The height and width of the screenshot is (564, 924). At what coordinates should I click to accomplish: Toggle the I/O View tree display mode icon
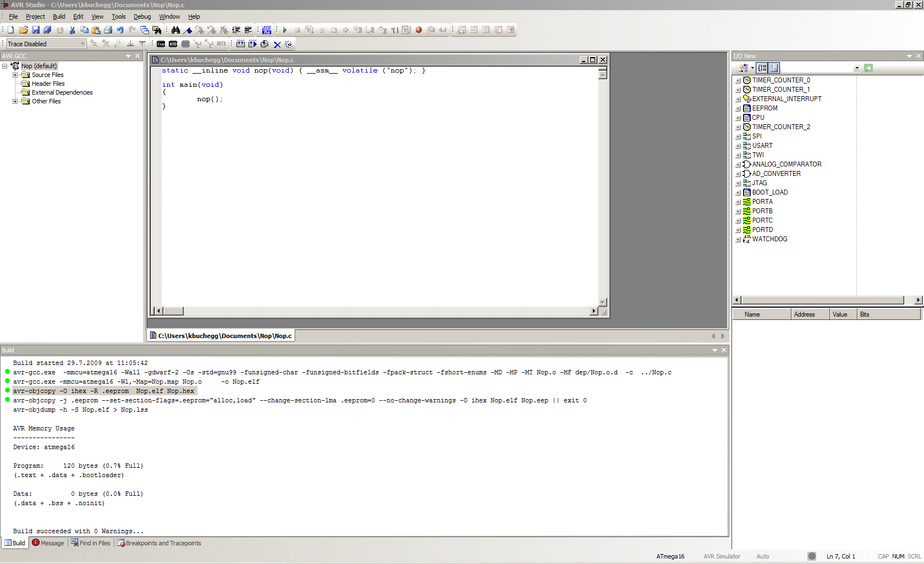tap(762, 68)
